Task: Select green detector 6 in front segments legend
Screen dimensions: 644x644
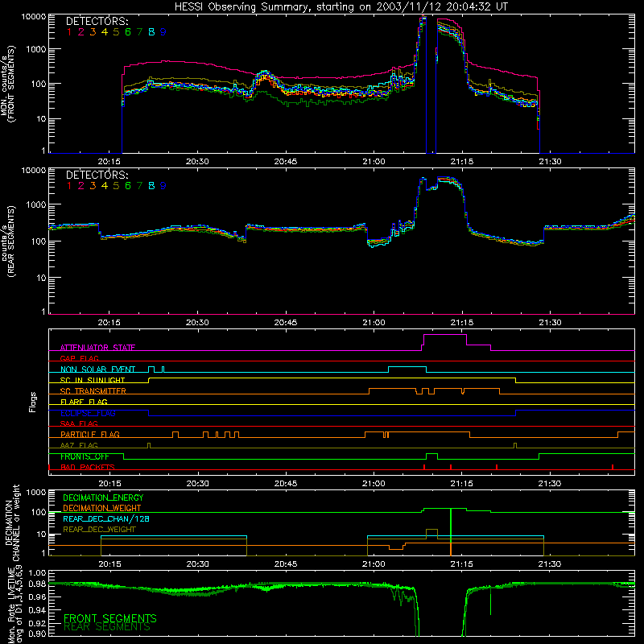Action: click(128, 32)
